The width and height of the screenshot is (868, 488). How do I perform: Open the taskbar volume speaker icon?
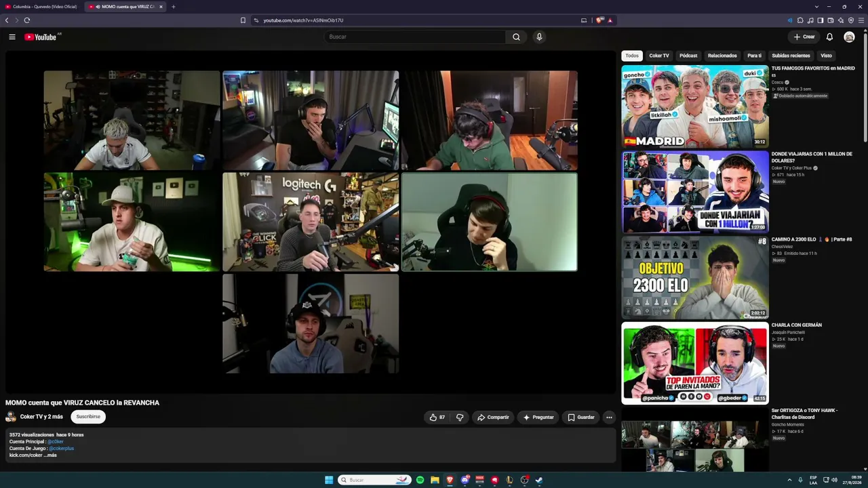click(x=834, y=480)
